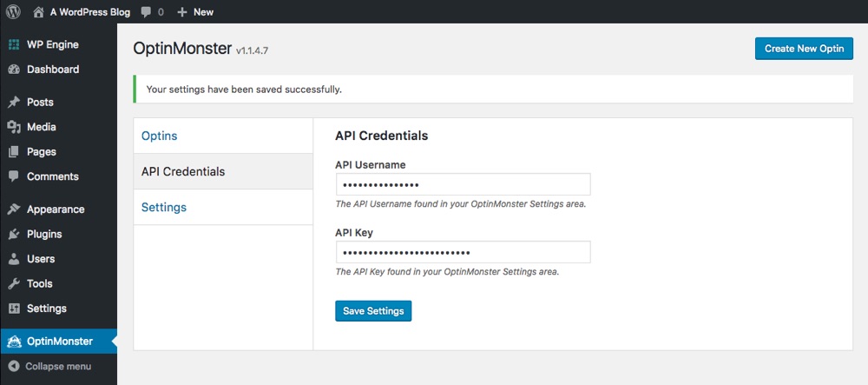Select the API Credentials tab
This screenshot has height=385, width=868.
223,172
